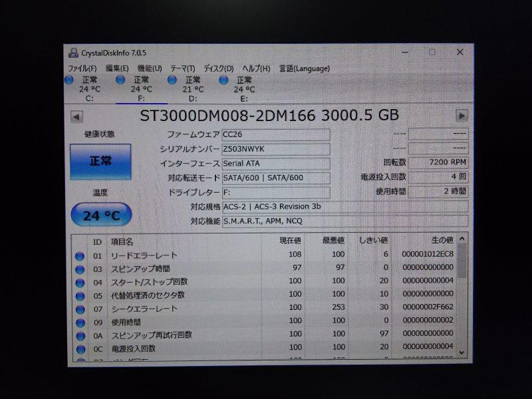Select the スタート/ストップ回数 attribute row
Image resolution: width=532 pixels, height=399 pixels.
coord(265,281)
